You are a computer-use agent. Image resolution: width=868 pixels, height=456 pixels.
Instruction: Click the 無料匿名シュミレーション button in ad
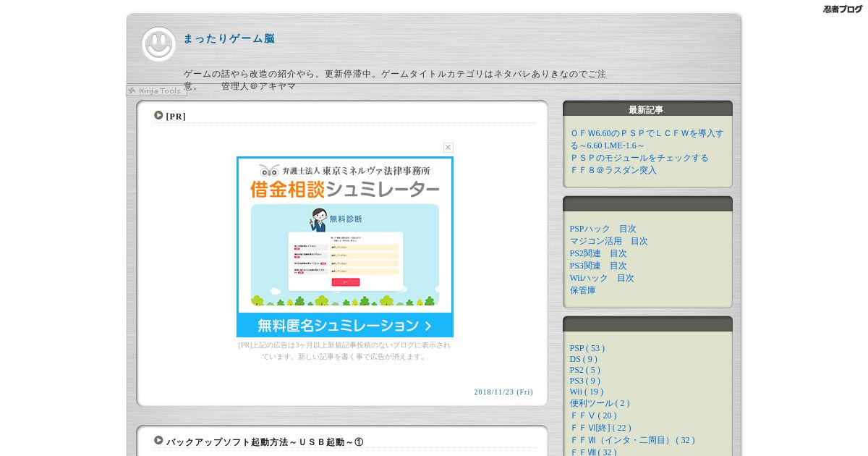point(345,325)
